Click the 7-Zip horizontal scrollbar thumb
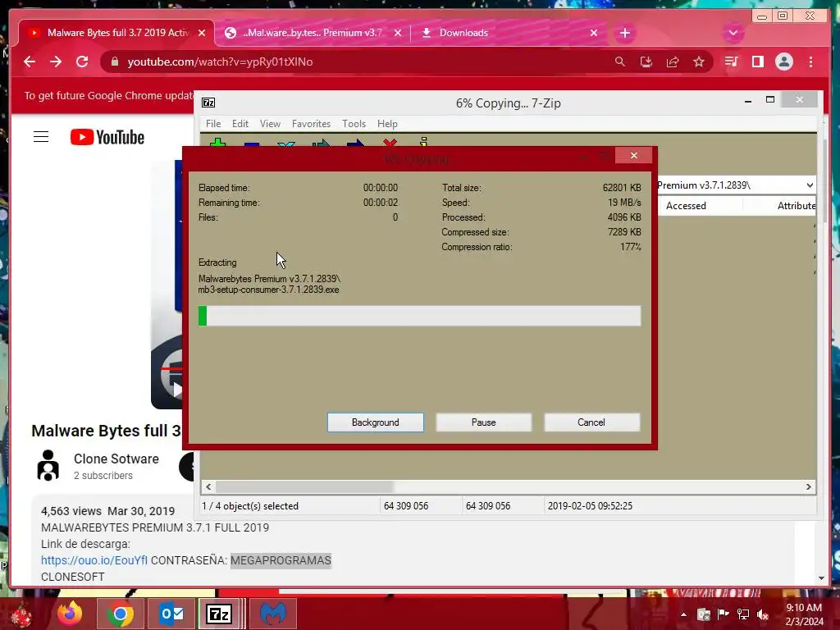This screenshot has height=630, width=840. 304,486
